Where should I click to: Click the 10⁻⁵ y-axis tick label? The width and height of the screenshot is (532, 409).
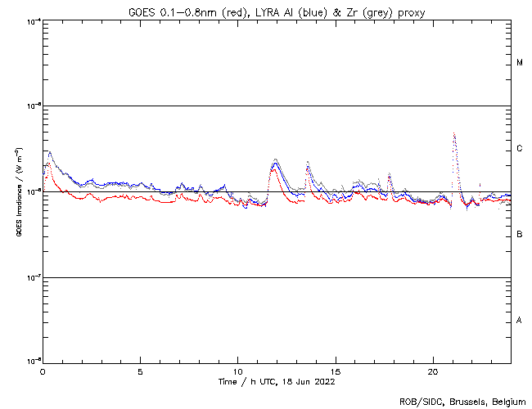coord(34,106)
